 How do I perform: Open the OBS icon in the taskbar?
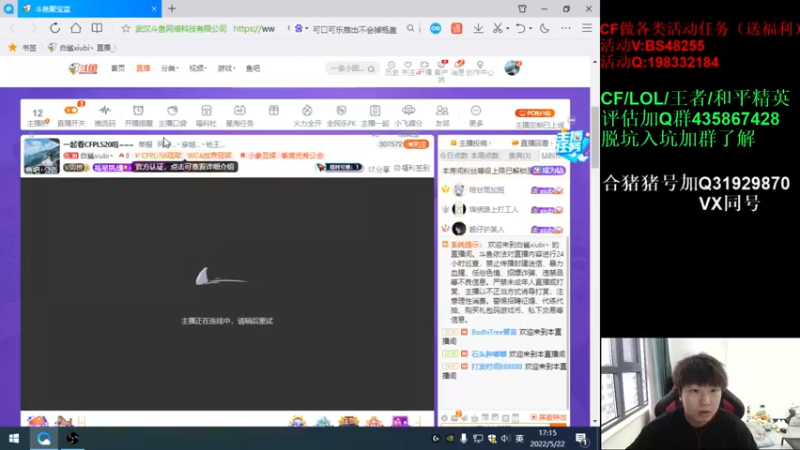72,438
